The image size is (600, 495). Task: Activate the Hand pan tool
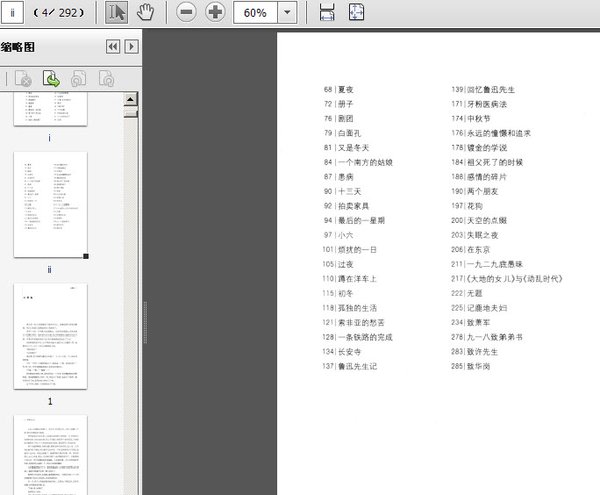pos(146,13)
